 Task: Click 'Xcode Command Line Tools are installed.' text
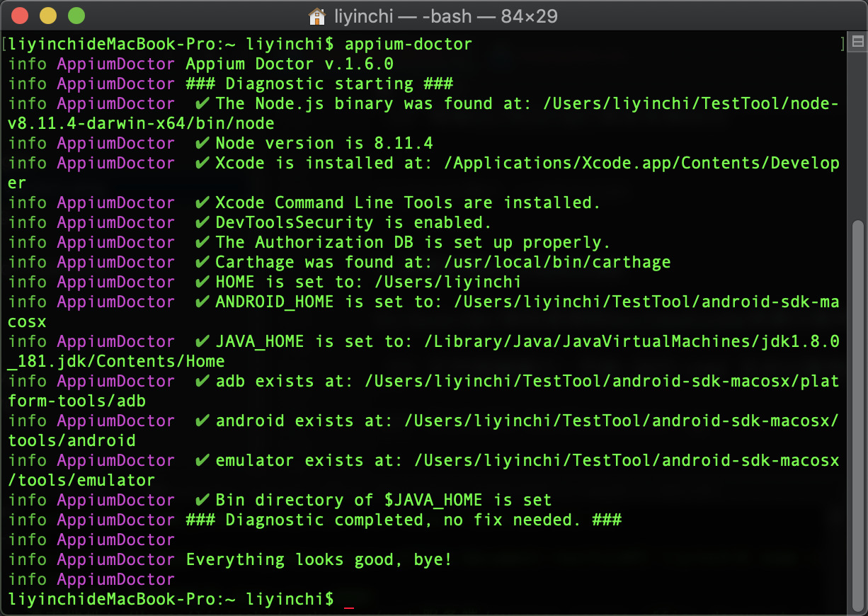coord(408,203)
